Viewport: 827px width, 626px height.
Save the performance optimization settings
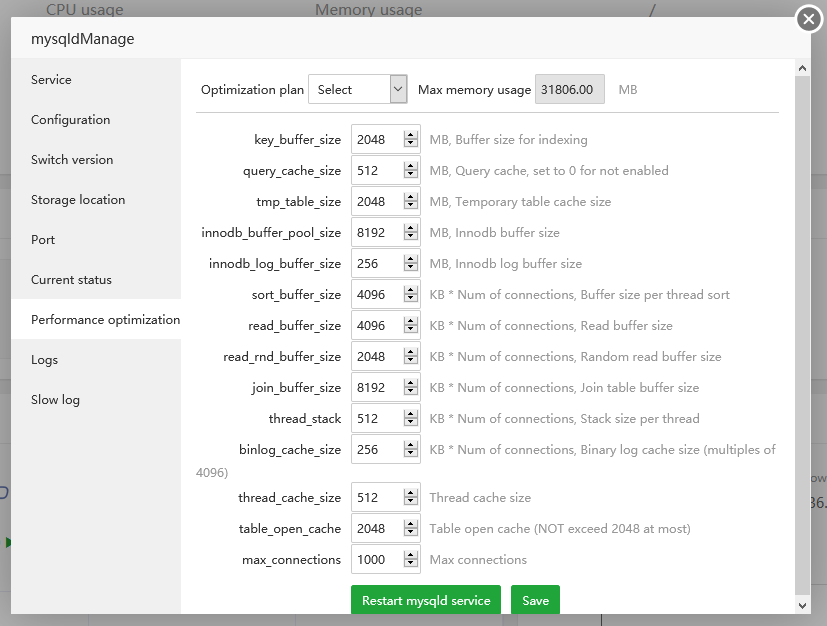535,601
